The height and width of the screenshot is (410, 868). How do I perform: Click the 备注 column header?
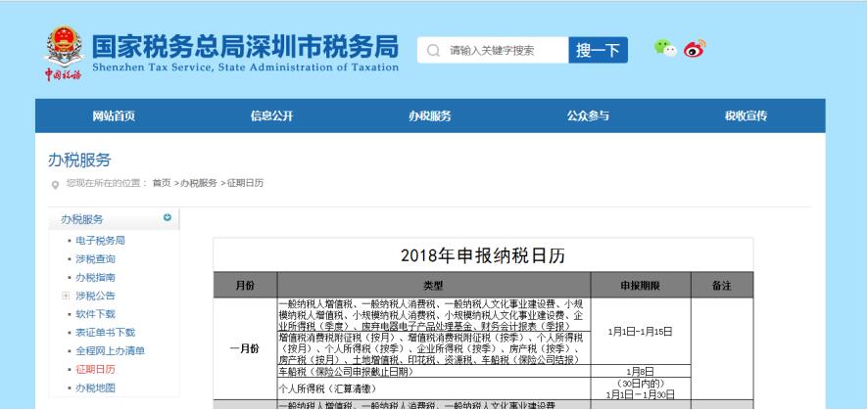pyautogui.click(x=722, y=286)
